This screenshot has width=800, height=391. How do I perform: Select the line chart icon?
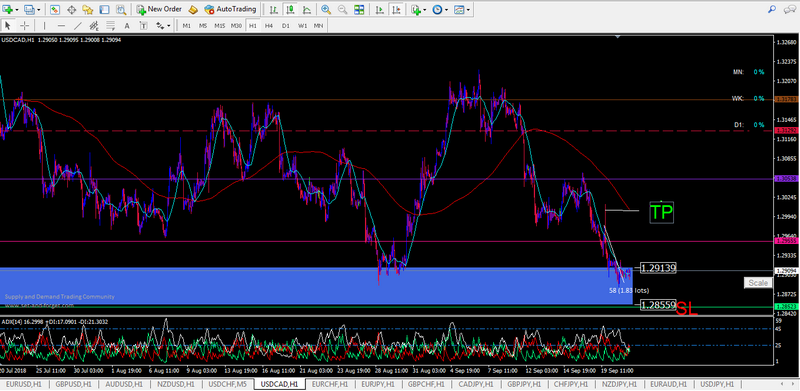pos(307,9)
